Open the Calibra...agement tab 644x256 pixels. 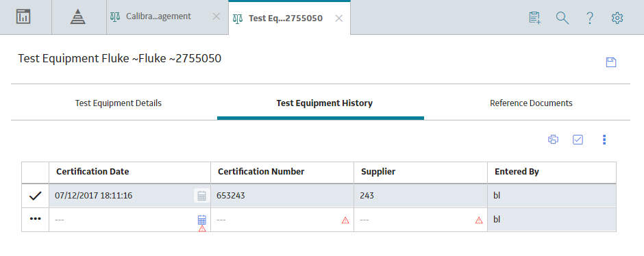tap(158, 16)
